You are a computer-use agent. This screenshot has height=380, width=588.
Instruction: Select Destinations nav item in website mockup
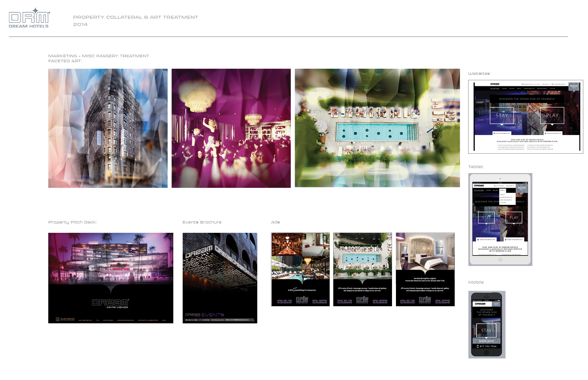point(495,89)
